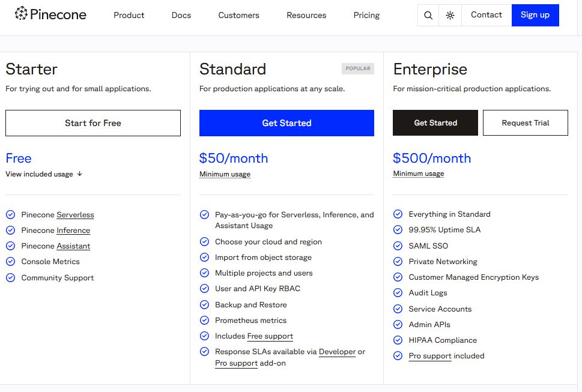
Task: Click the Pinecone logo
Action: click(50, 14)
